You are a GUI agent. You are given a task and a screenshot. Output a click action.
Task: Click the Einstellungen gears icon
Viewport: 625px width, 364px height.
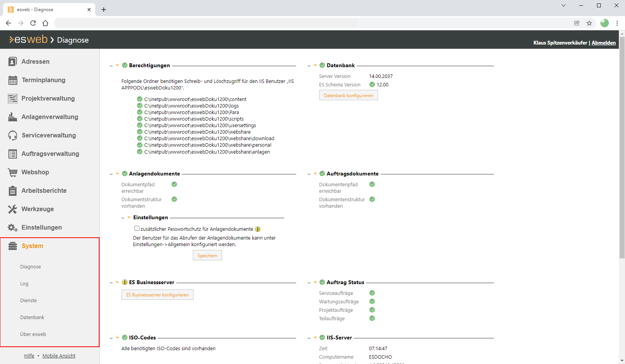coord(13,228)
